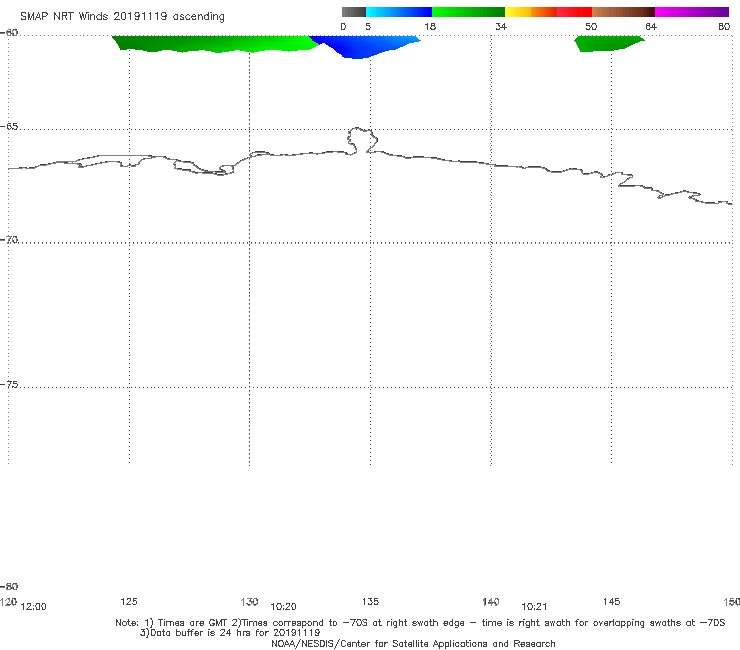Click the latitude label '-75'
740x650 pixels.
click(x=9, y=385)
